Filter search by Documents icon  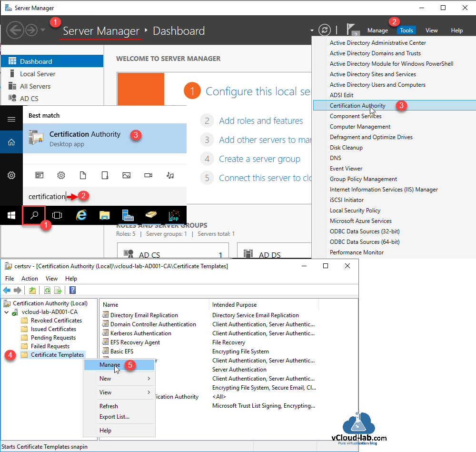tap(83, 175)
